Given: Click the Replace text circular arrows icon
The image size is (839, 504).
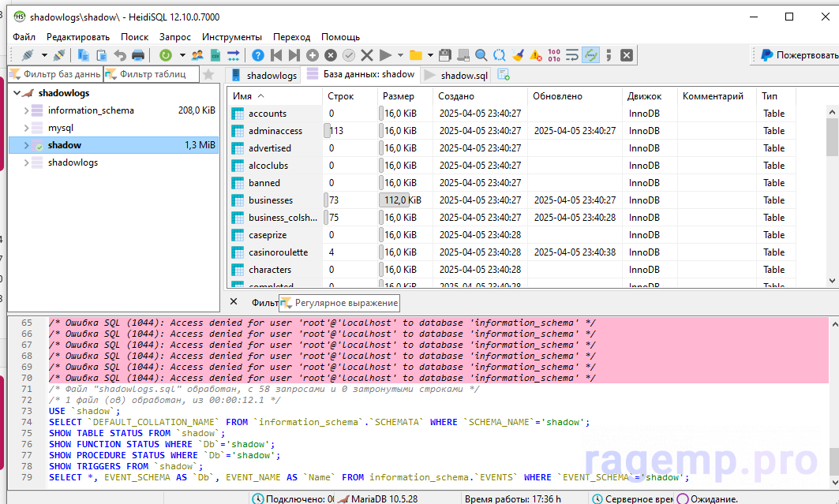Looking at the screenshot, I should point(500,55).
